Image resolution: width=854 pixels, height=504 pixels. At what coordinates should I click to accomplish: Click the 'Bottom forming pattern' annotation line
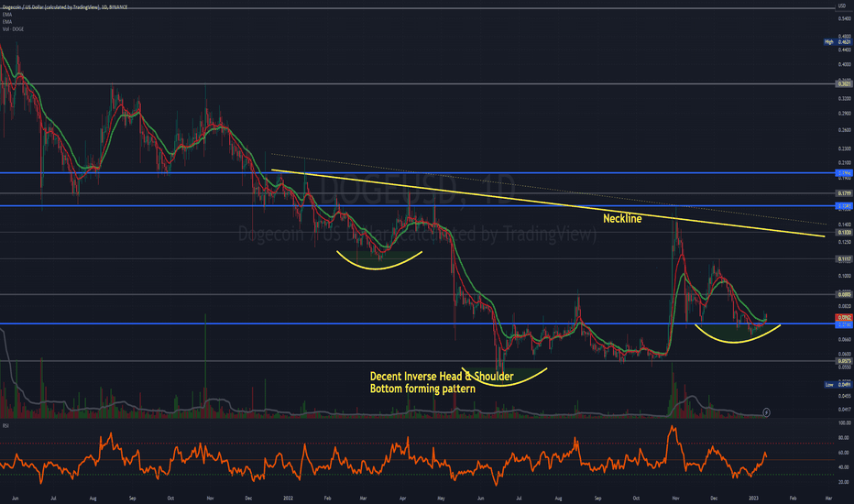(422, 389)
